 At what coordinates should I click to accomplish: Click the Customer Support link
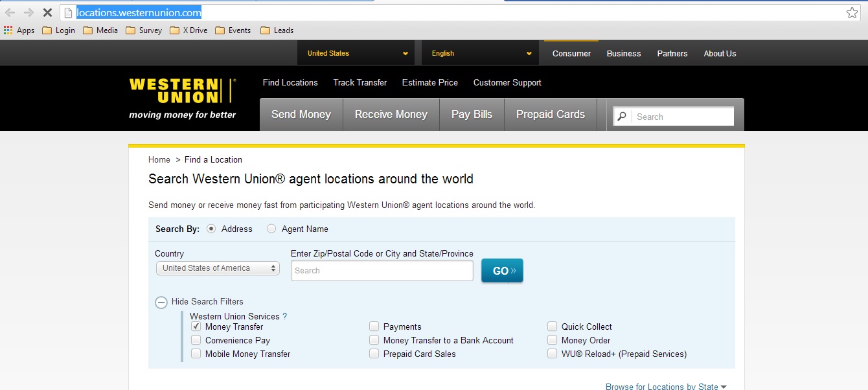(507, 82)
